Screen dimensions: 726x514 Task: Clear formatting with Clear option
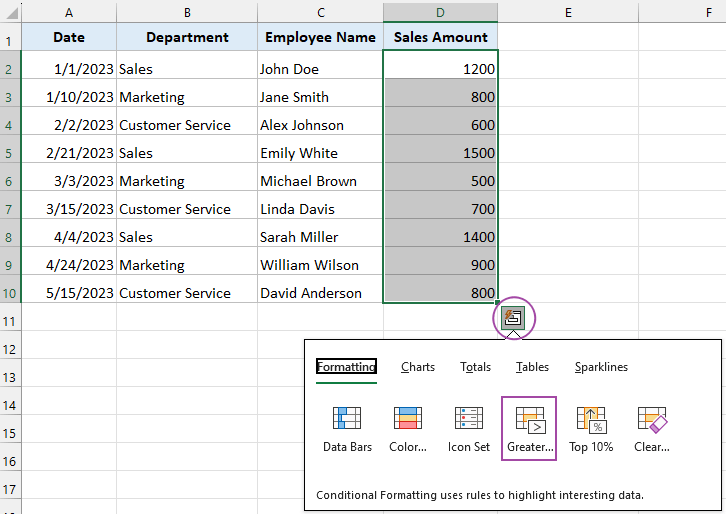click(x=652, y=427)
